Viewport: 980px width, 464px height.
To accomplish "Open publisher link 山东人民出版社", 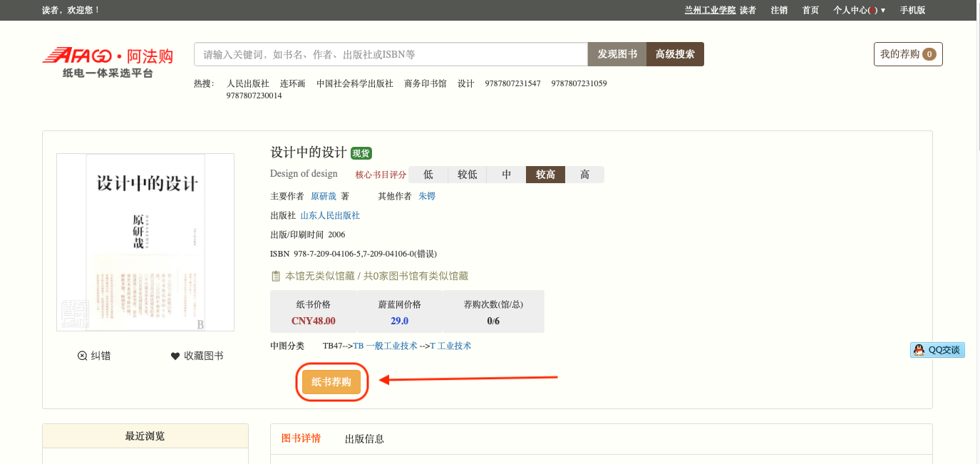I will coord(330,215).
